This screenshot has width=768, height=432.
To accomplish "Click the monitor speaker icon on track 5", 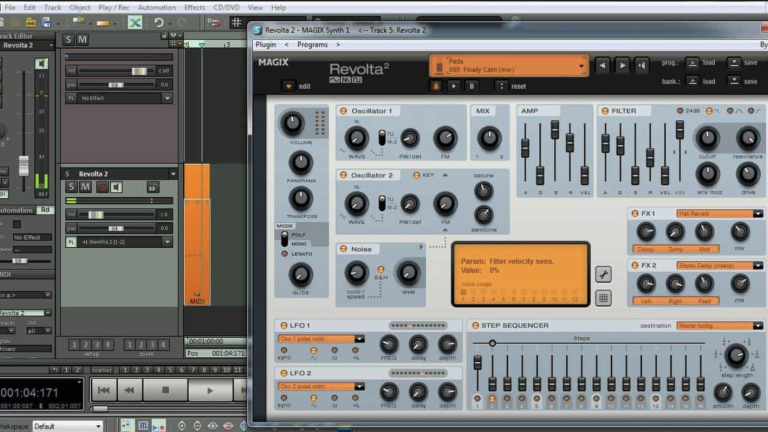I will (116, 187).
